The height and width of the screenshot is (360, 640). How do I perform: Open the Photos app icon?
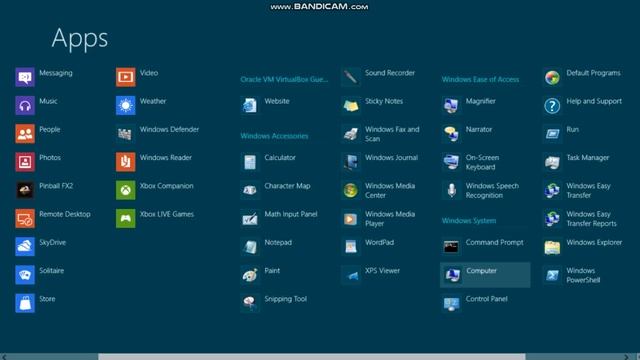pos(25,162)
